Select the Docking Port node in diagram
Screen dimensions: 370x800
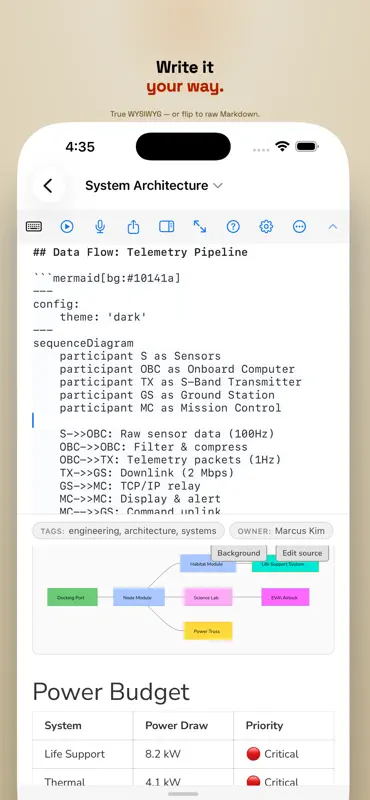pyautogui.click(x=72, y=597)
